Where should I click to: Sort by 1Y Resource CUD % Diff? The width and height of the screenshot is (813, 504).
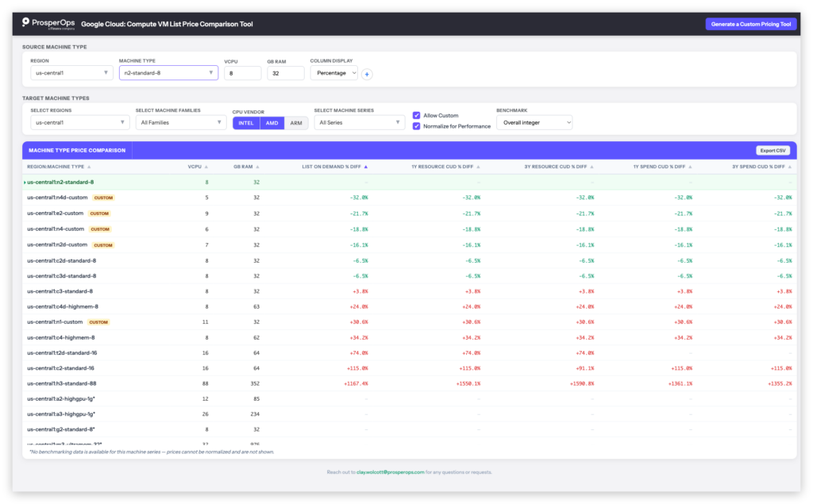tap(445, 167)
